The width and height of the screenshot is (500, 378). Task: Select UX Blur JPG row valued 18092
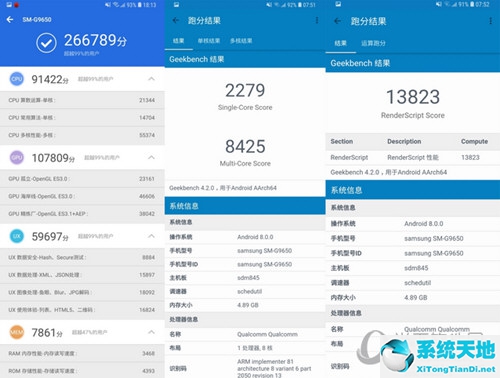point(82,292)
